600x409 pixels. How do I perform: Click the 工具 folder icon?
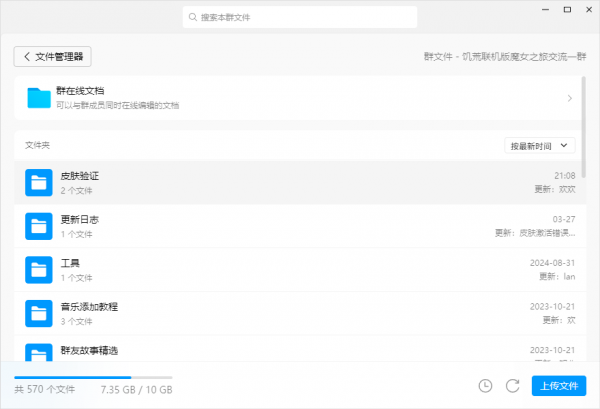pyautogui.click(x=39, y=269)
